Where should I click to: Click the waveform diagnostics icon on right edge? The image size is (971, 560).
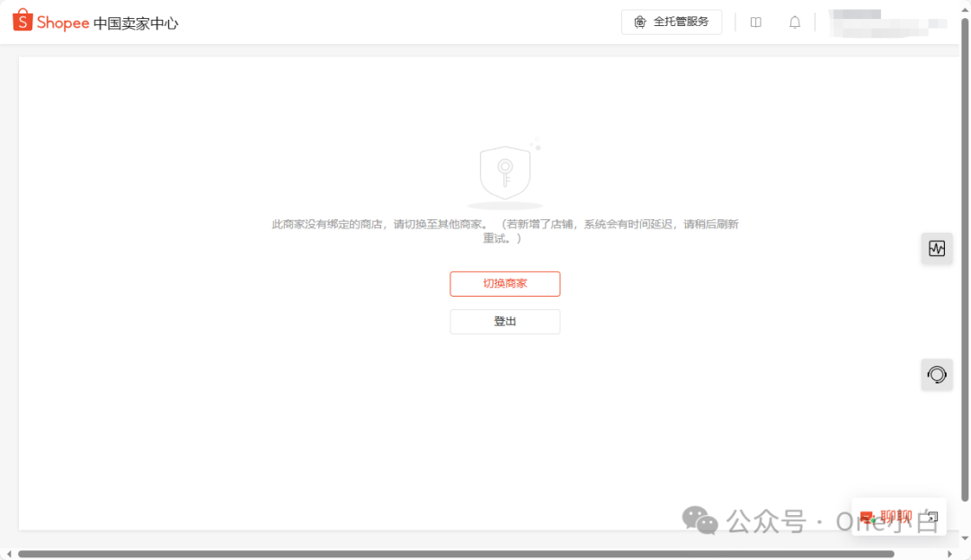937,248
